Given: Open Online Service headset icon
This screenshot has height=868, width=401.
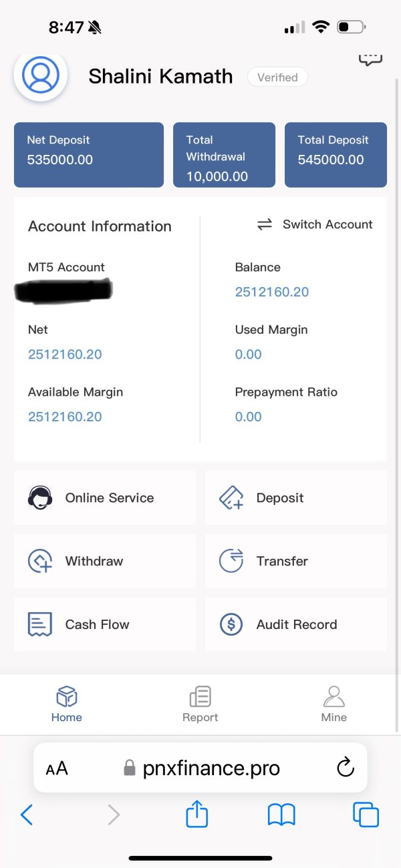Looking at the screenshot, I should pyautogui.click(x=40, y=498).
